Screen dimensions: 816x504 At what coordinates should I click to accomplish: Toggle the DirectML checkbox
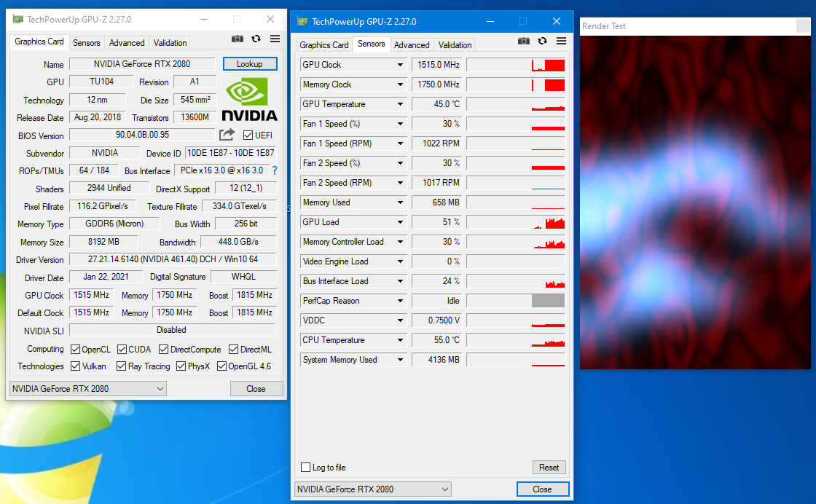234,350
